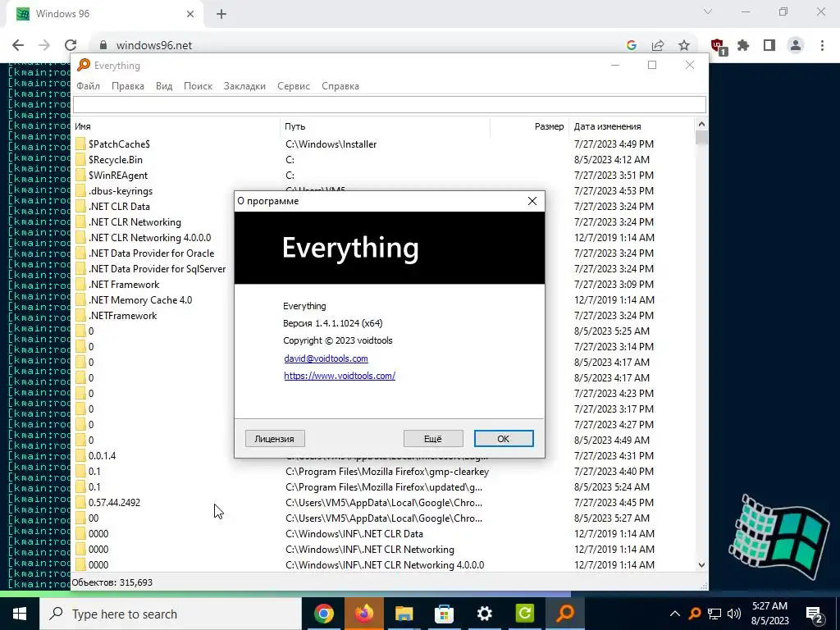The image size is (840, 630).
Task: Open the https://www.voidtools.com/ link
Action: (x=340, y=376)
